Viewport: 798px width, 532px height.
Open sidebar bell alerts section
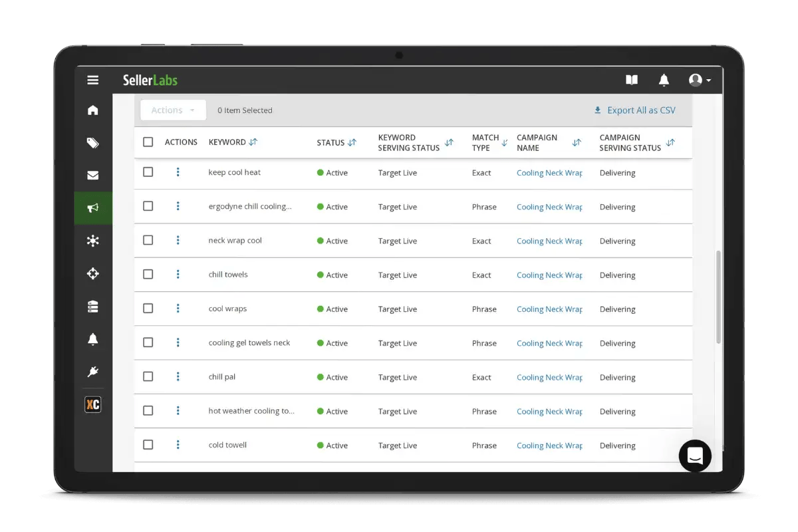pyautogui.click(x=93, y=339)
